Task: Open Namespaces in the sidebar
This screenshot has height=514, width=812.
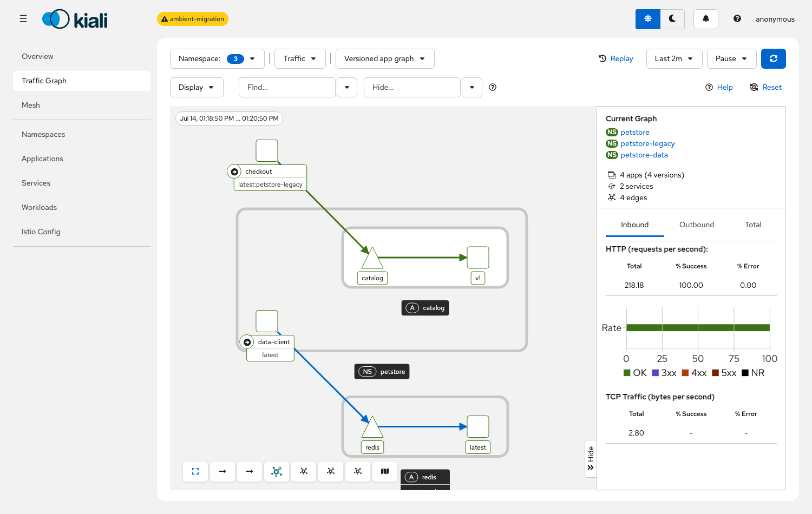Action: click(x=82, y=134)
